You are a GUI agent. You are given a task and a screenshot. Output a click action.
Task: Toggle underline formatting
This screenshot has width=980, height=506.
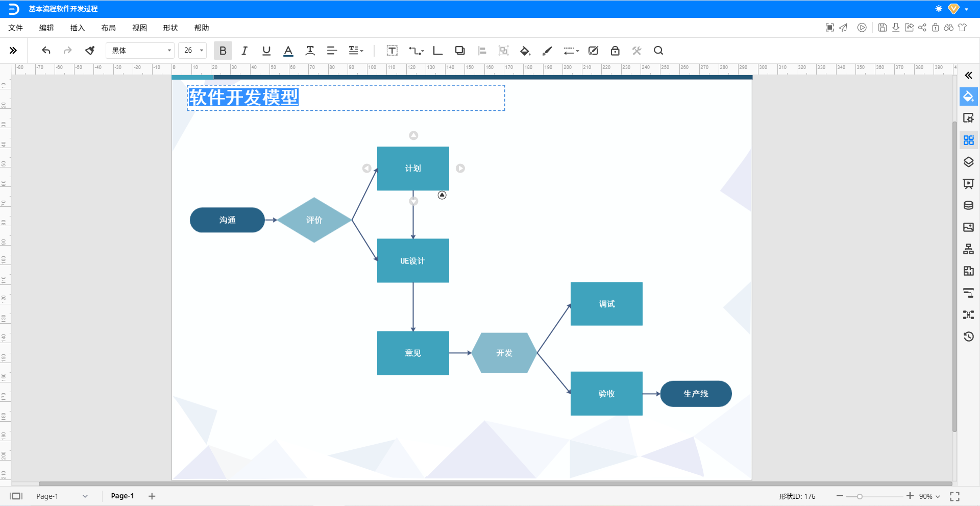tap(266, 51)
